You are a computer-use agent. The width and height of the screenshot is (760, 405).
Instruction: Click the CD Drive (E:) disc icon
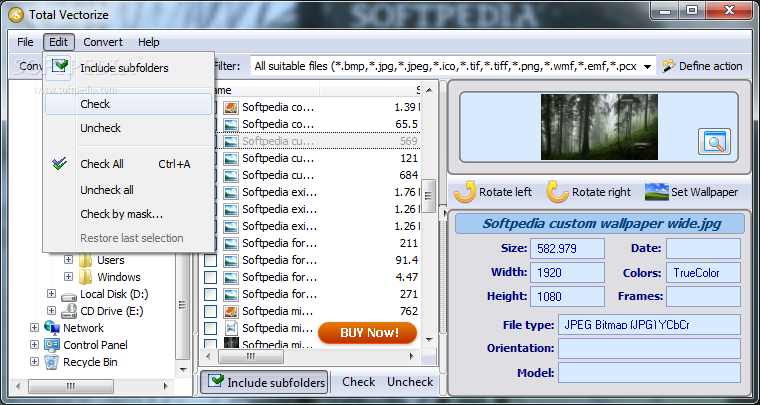[x=69, y=311]
